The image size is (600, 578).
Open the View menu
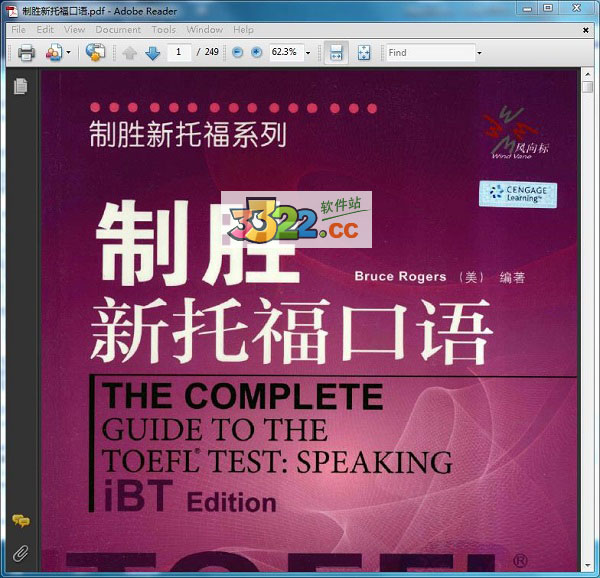74,29
